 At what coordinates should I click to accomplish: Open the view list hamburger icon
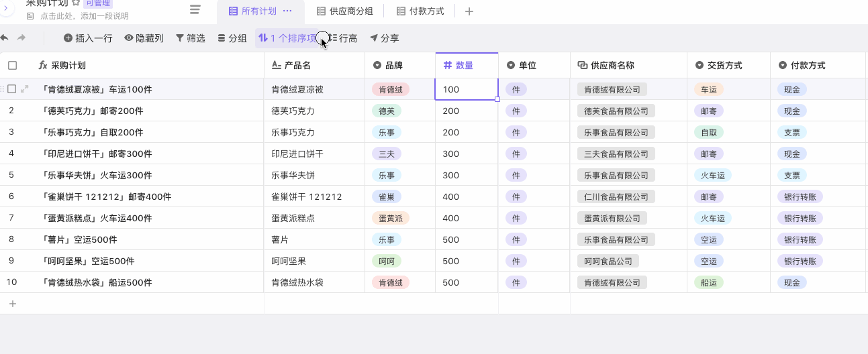pos(195,10)
